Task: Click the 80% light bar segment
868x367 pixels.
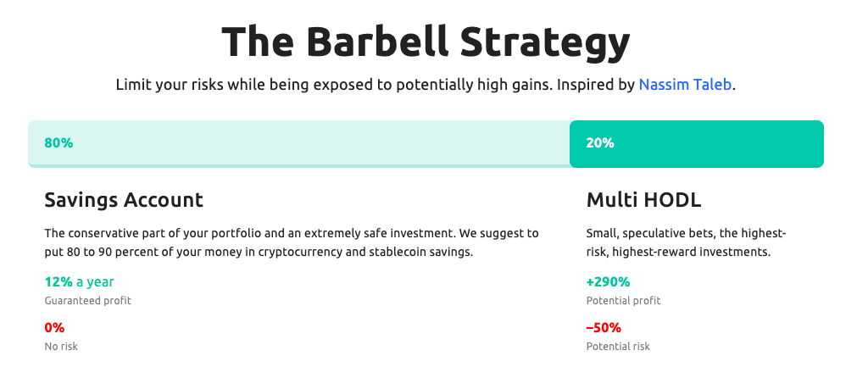Action: (299, 143)
